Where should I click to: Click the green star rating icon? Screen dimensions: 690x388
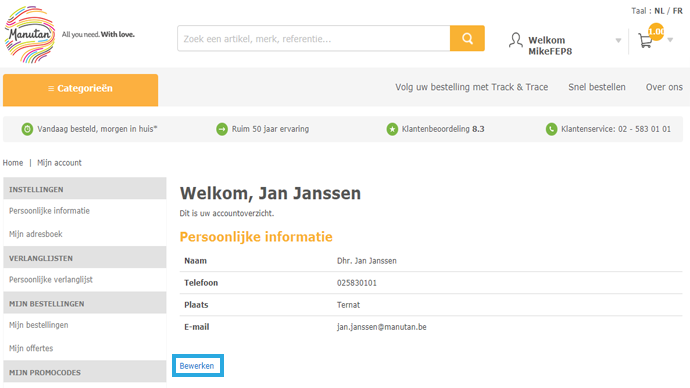coord(392,129)
